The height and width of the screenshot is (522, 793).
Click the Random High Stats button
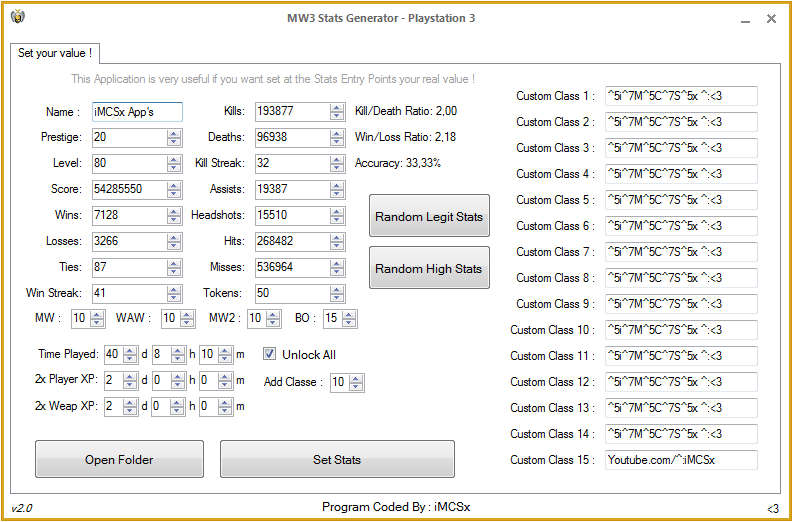coord(429,268)
